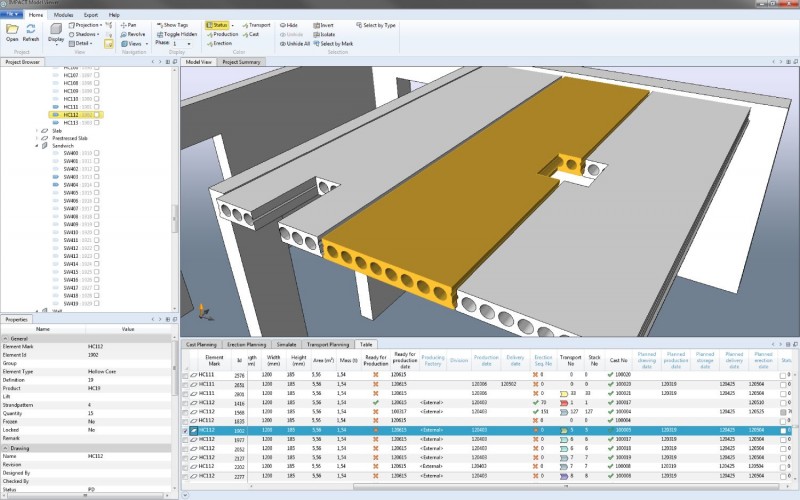Image resolution: width=800 pixels, height=500 pixels.
Task: Tick the checkbox next to SW410
Action: pyautogui.click(x=96, y=232)
